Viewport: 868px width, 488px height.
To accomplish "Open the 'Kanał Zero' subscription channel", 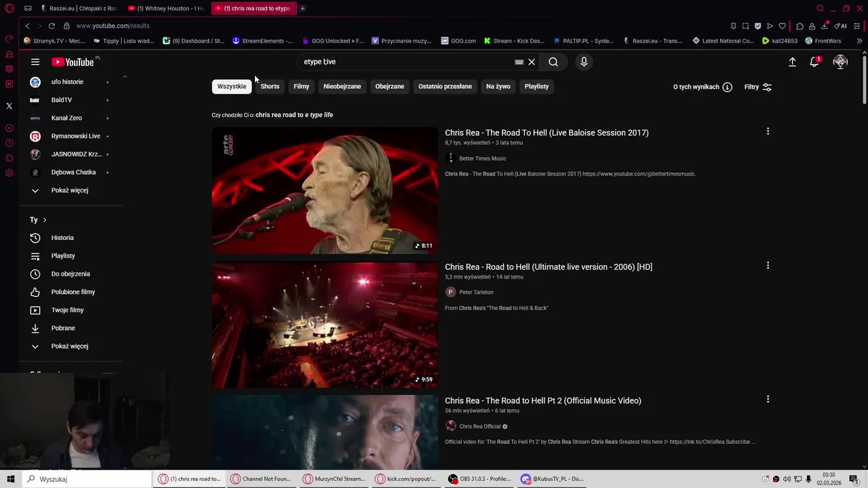I will [66, 118].
